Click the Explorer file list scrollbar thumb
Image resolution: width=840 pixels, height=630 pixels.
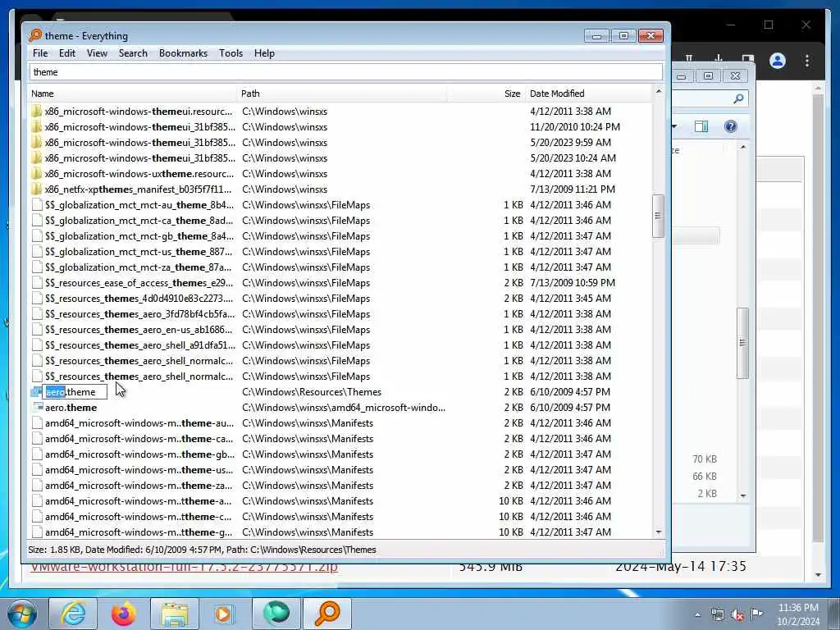point(742,343)
